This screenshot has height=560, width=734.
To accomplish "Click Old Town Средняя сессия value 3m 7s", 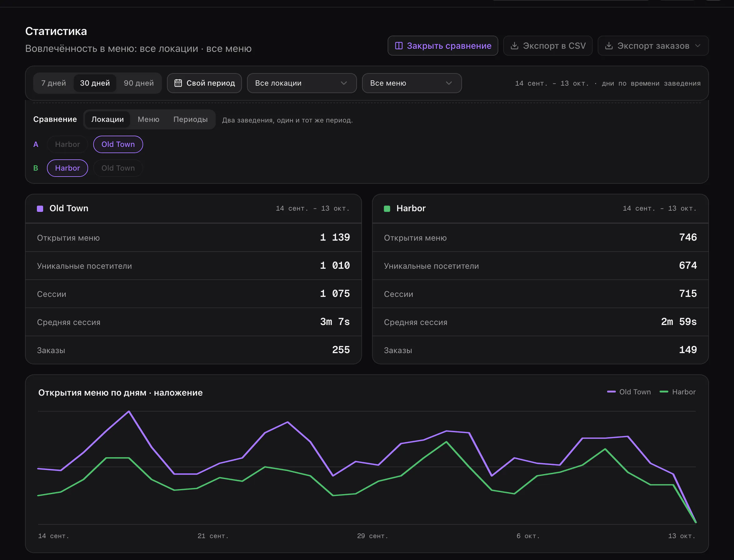I will coord(335,322).
